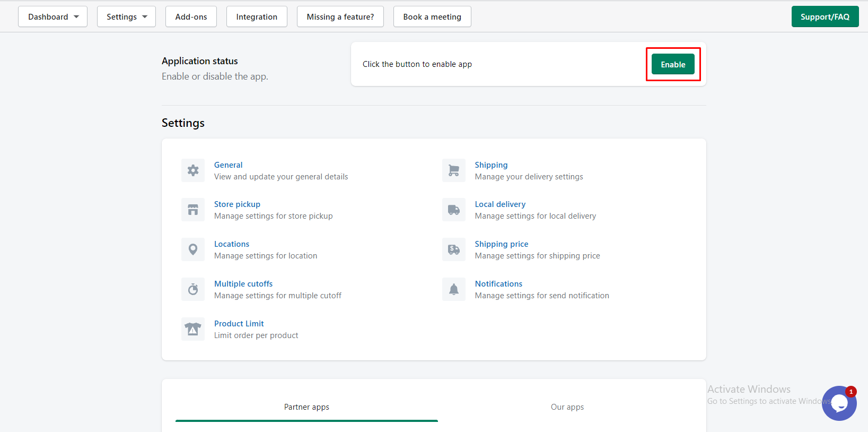Open the Product Limit link
Image resolution: width=868 pixels, height=432 pixels.
[239, 324]
